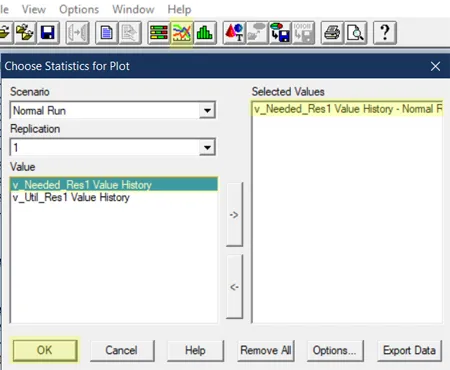Open the time series line plot icon
Screen dimensions: 450x370
click(x=181, y=33)
